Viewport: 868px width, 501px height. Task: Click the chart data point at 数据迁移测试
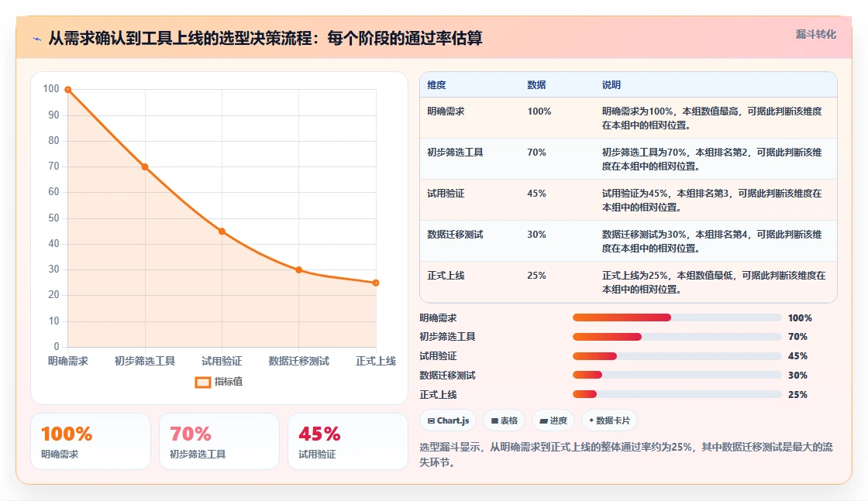299,269
